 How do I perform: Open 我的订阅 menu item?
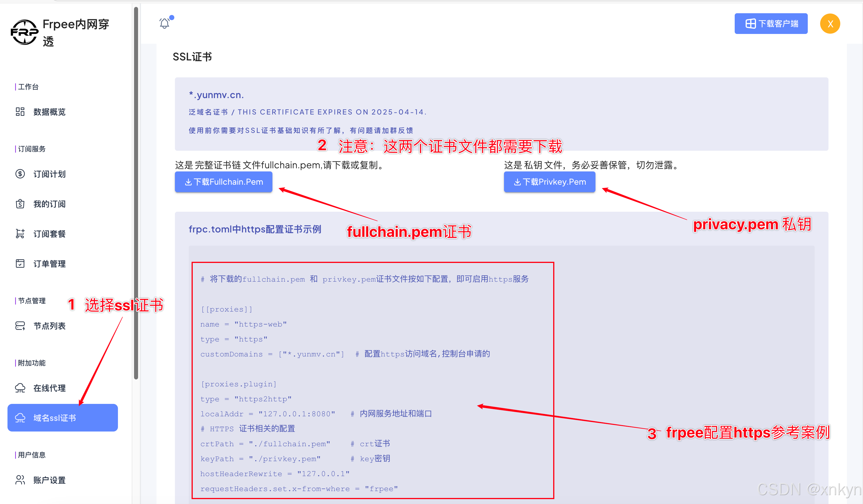(x=63, y=204)
